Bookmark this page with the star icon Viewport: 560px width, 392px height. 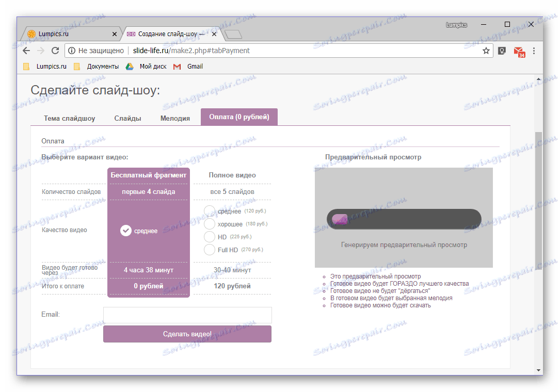coord(486,51)
